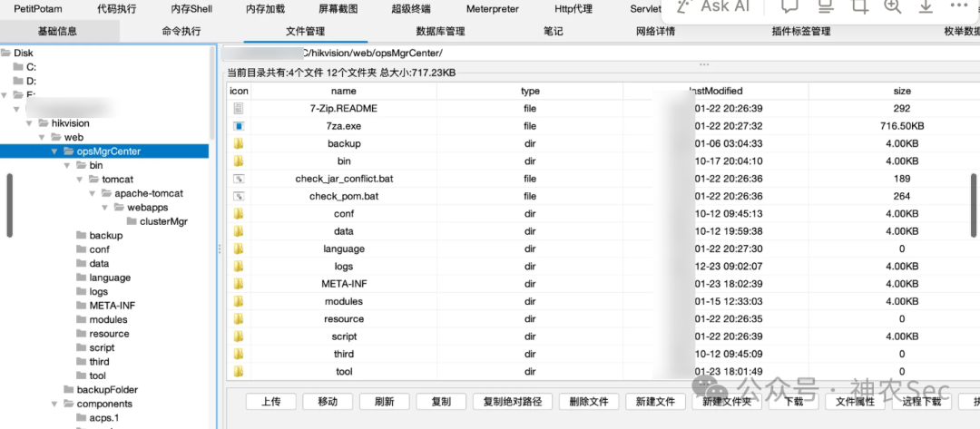Click folder icon in logs table row

pos(238,266)
